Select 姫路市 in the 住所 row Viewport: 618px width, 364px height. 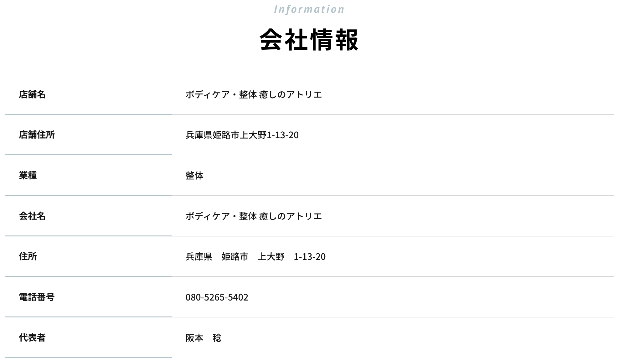(x=235, y=257)
